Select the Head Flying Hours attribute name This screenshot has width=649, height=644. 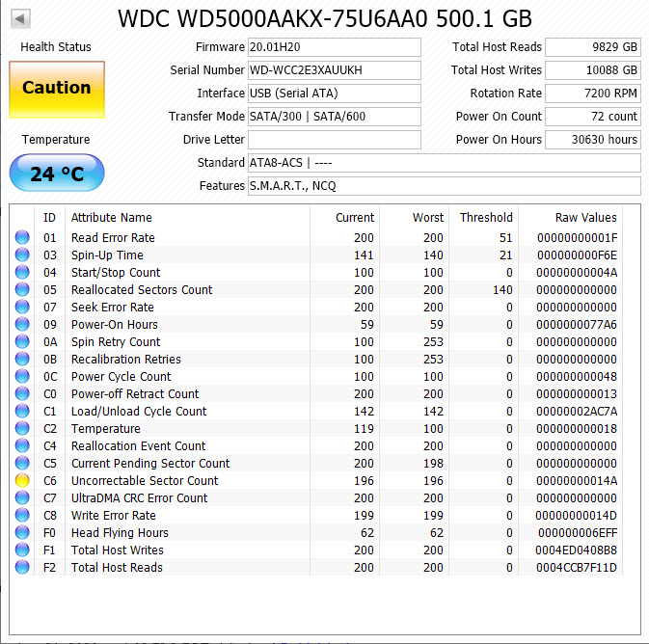(x=120, y=533)
